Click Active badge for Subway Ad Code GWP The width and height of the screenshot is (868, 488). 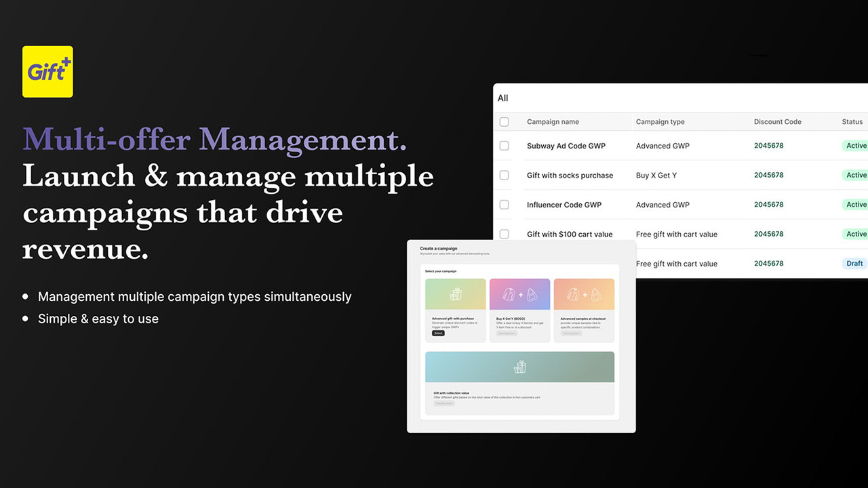[x=855, y=146]
